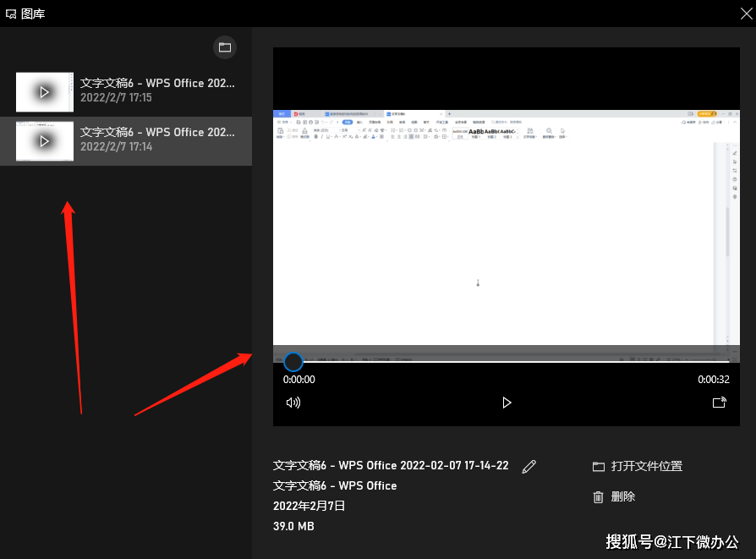Click the cast to device icon
Viewport: 756px width, 559px height.
[x=719, y=403]
